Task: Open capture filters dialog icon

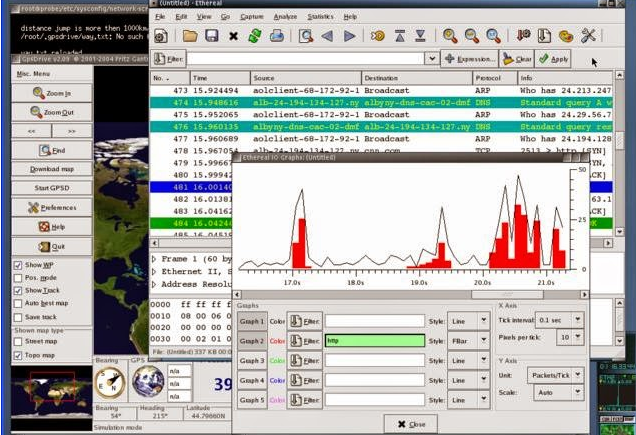Action: click(523, 36)
